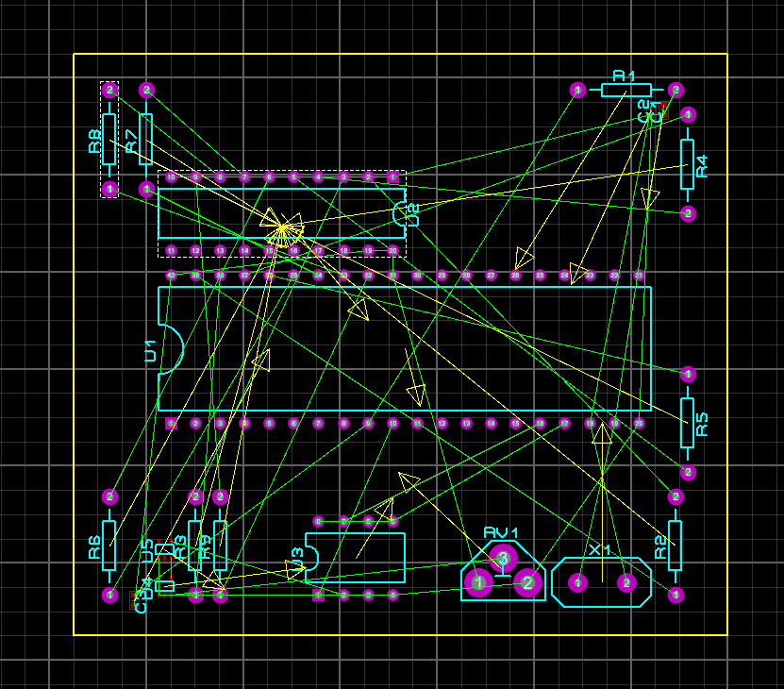Select pad 2 of resistor R9

(x=221, y=496)
